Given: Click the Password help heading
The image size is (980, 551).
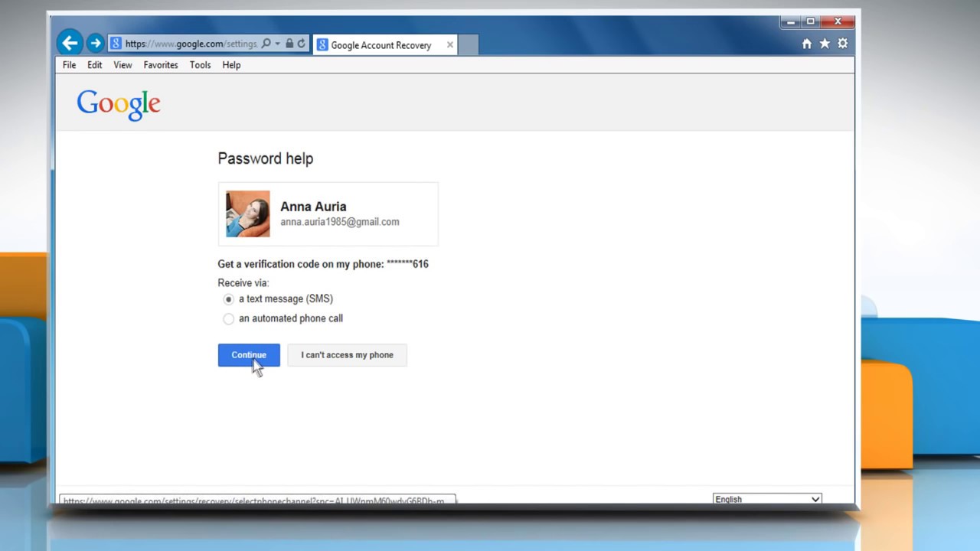Looking at the screenshot, I should [x=266, y=158].
